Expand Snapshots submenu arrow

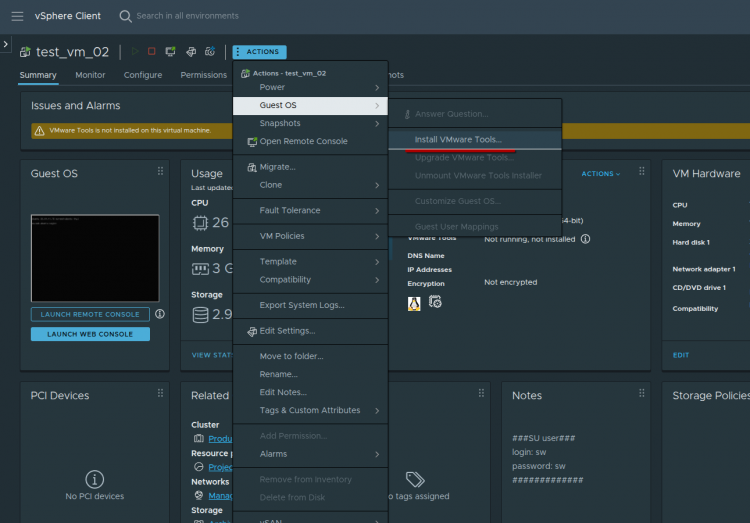[x=377, y=124]
